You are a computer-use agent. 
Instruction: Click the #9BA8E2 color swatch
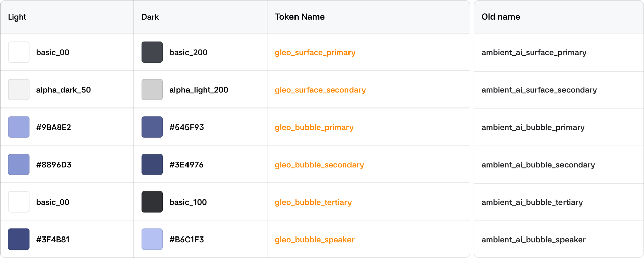point(19,127)
